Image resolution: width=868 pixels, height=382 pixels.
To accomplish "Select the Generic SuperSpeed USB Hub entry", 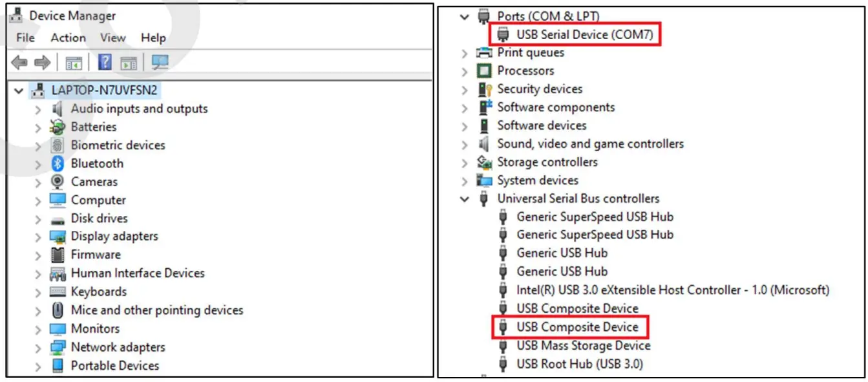I will point(595,217).
